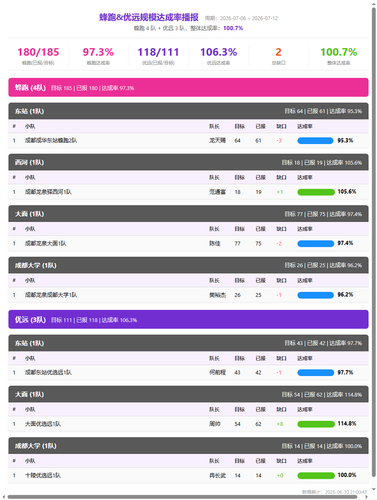Click the horizontal scrollbar at the bottom
Viewport: 377px width, 500px height.
tap(182, 497)
